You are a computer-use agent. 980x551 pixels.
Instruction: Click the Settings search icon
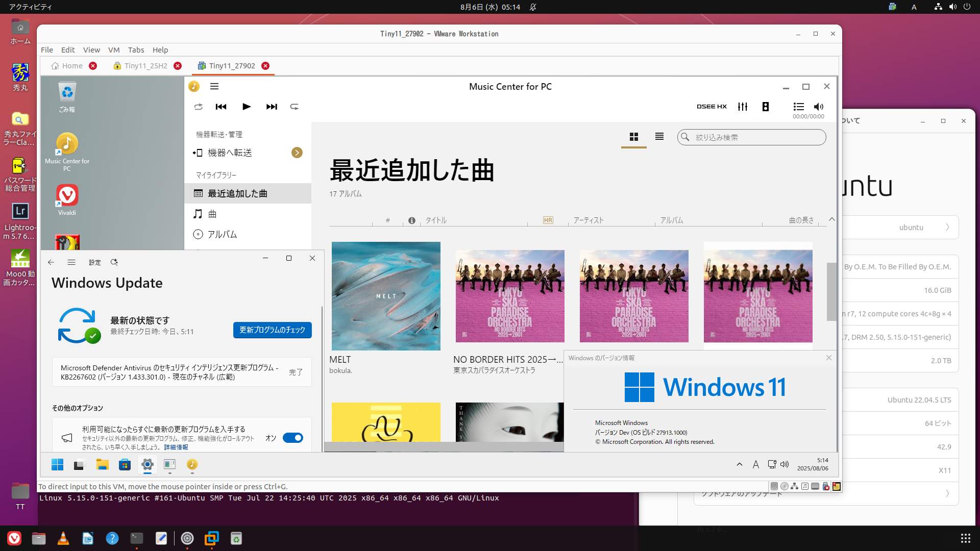(x=114, y=262)
